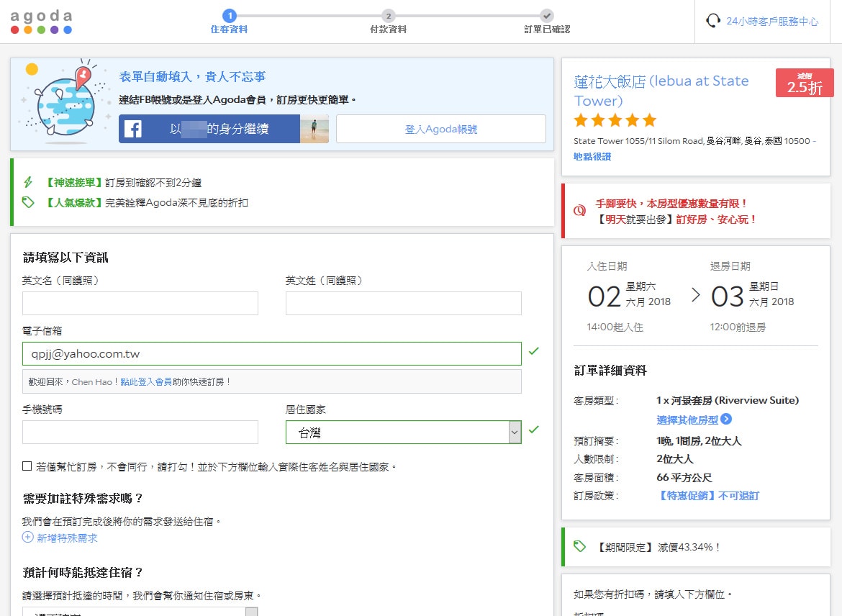Click the 【特惠促銷】不可退訂 policy link
This screenshot has width=842, height=616.
pos(707,496)
